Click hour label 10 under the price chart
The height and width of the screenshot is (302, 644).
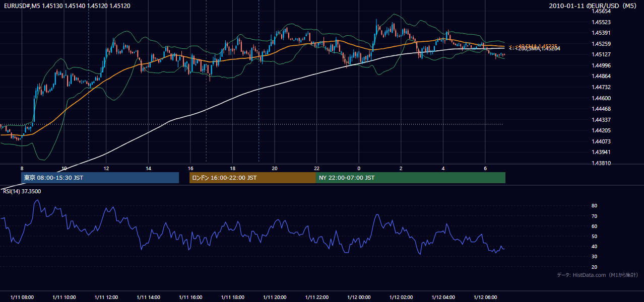(64, 168)
